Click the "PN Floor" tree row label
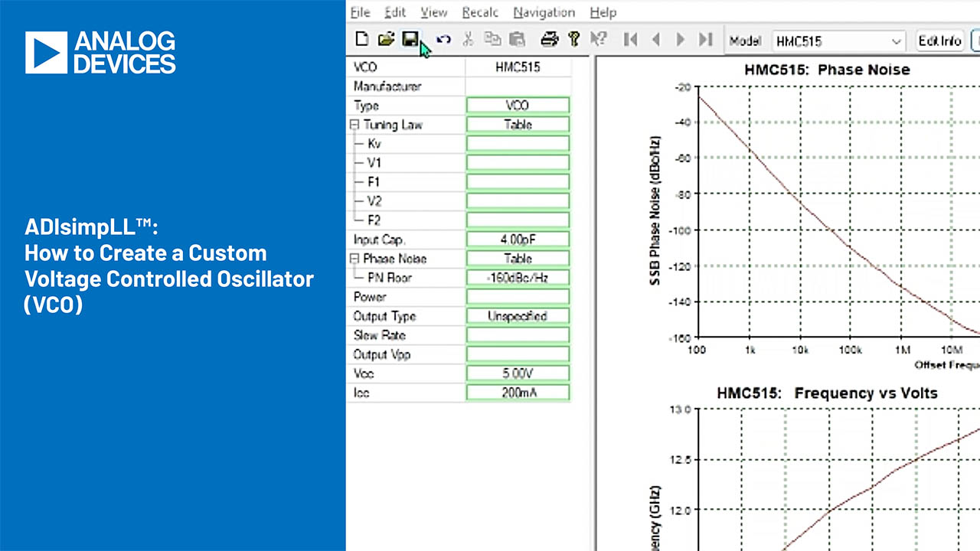The width and height of the screenshot is (980, 551). (x=388, y=278)
